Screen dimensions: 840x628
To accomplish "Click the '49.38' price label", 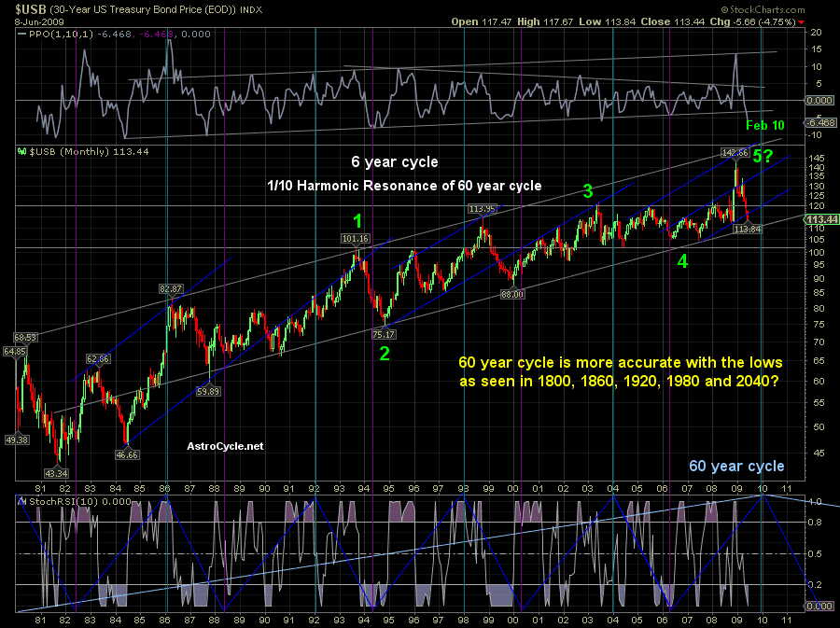I will point(17,440).
